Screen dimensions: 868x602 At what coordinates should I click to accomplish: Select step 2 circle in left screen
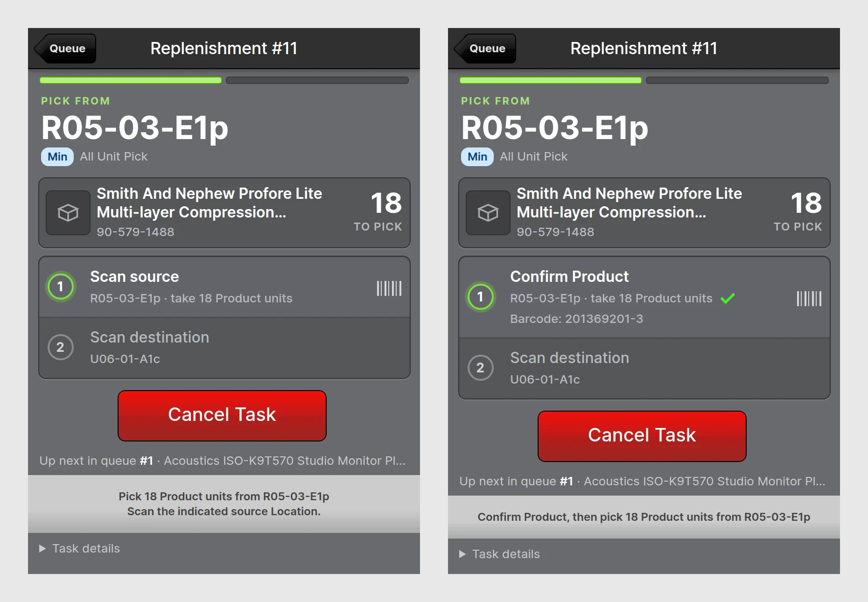[x=60, y=347]
